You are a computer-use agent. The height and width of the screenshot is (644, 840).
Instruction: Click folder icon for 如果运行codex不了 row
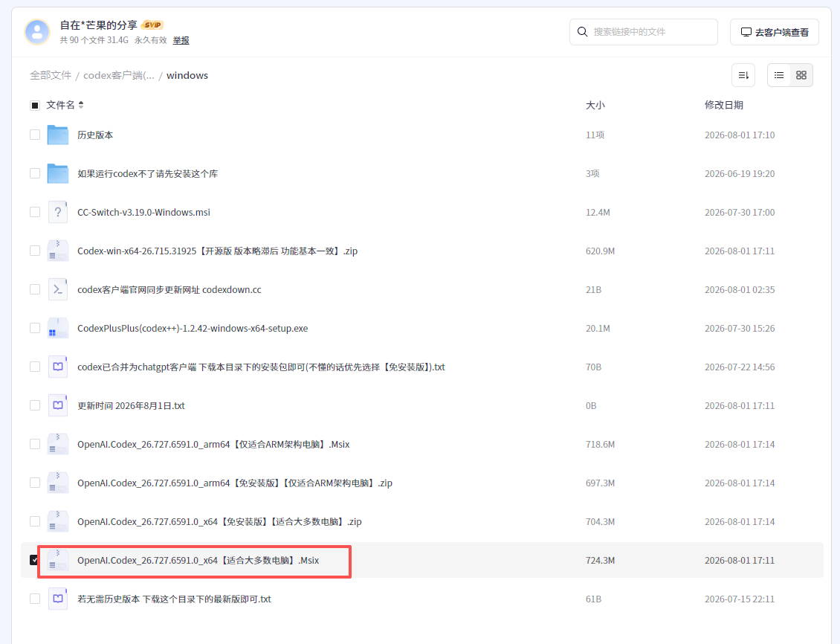pos(58,173)
